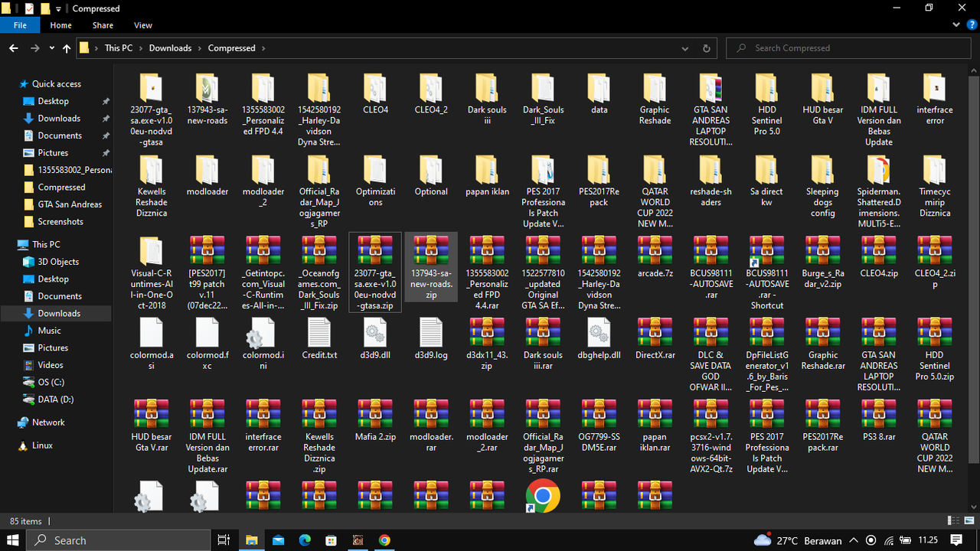This screenshot has width=980, height=551.
Task: Open the data folder
Action: click(x=599, y=94)
